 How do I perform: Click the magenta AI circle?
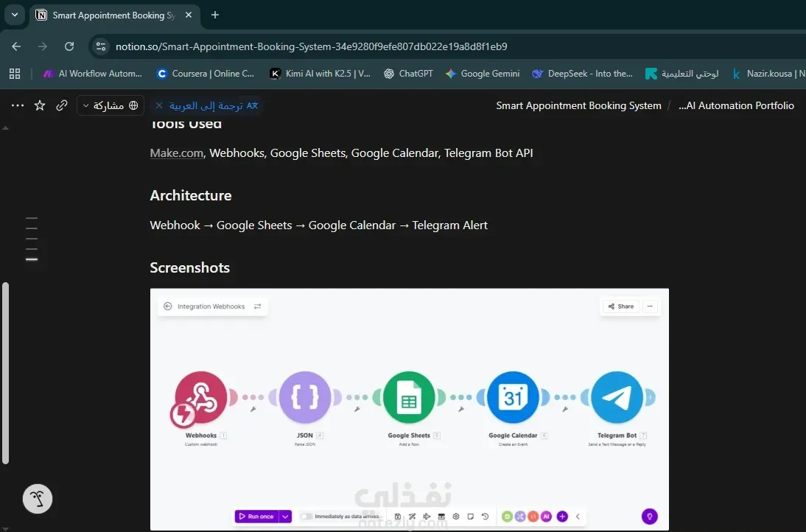click(546, 517)
